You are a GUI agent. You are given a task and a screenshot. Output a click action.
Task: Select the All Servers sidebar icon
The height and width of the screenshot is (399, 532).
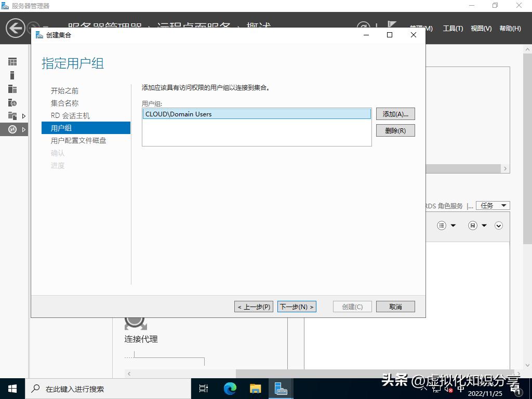[x=12, y=88]
